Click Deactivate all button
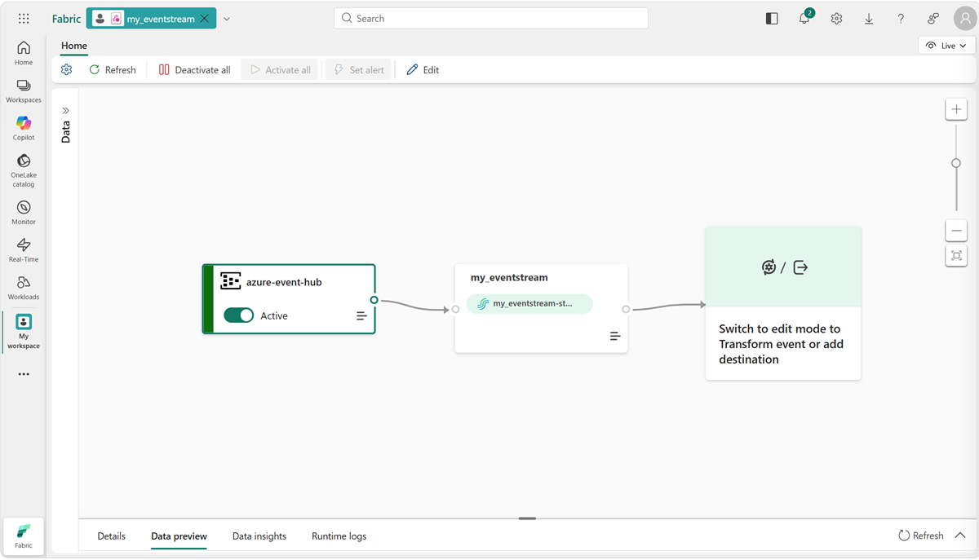This screenshot has height=560, width=979. tap(194, 70)
